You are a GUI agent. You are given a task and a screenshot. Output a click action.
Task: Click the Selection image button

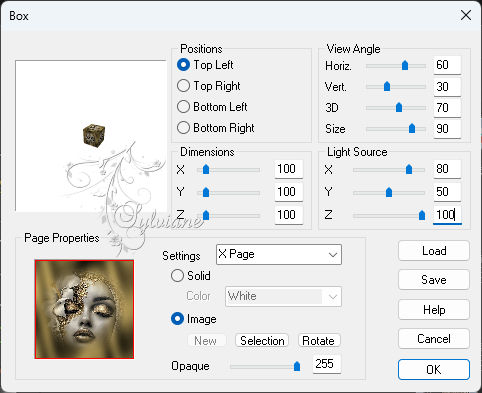tap(262, 341)
